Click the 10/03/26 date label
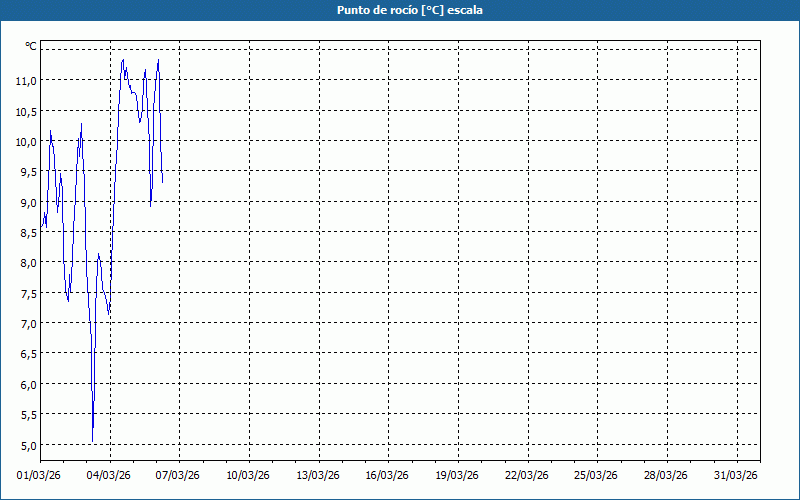The width and height of the screenshot is (800, 500). click(x=248, y=476)
